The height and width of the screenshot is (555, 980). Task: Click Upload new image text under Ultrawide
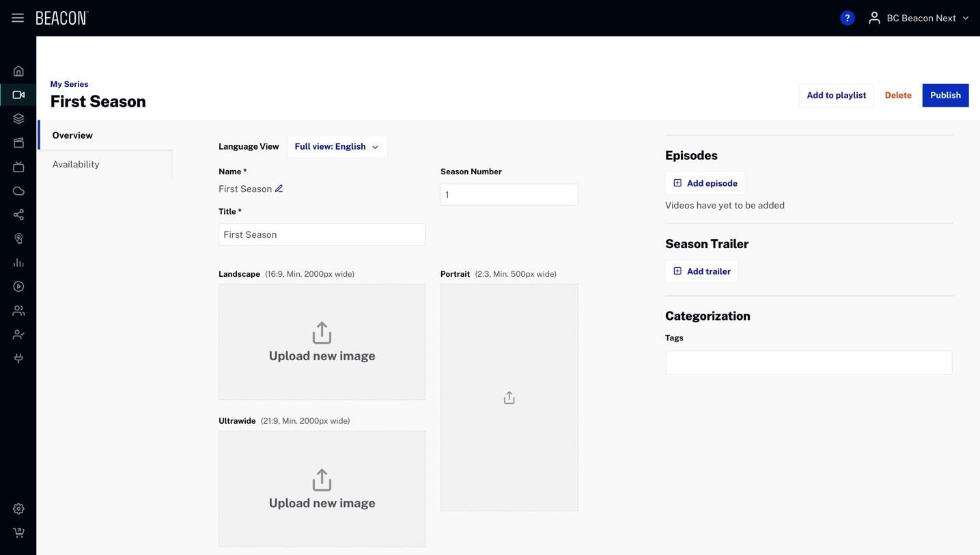click(x=322, y=503)
